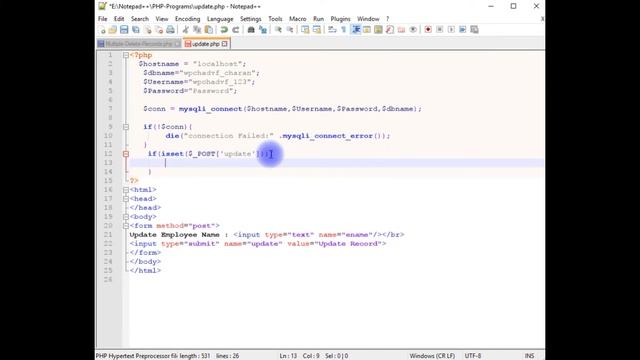
Task: Click the mysqli_connect function name on line 7
Action: pos(210,109)
